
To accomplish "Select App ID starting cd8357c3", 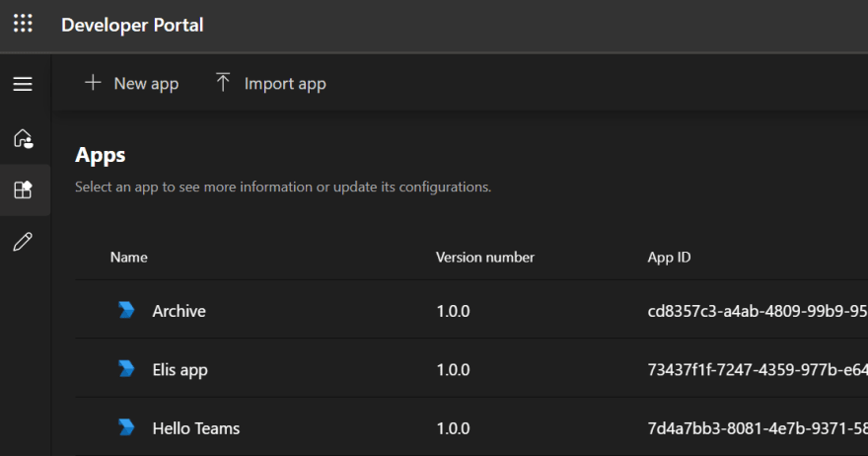I will coord(758,311).
